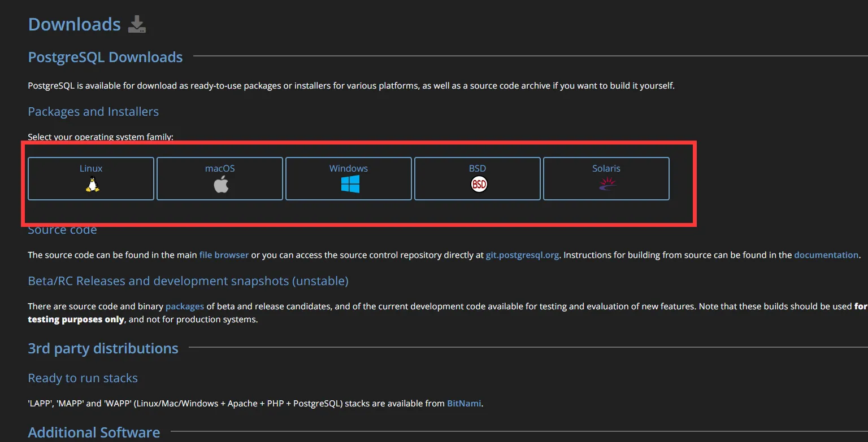The width and height of the screenshot is (868, 442).
Task: Click the Beta/RC Releases and development snapshots heading
Action: tap(188, 281)
